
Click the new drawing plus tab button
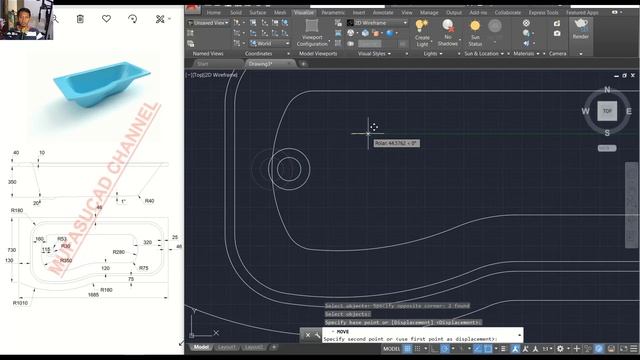click(x=303, y=64)
